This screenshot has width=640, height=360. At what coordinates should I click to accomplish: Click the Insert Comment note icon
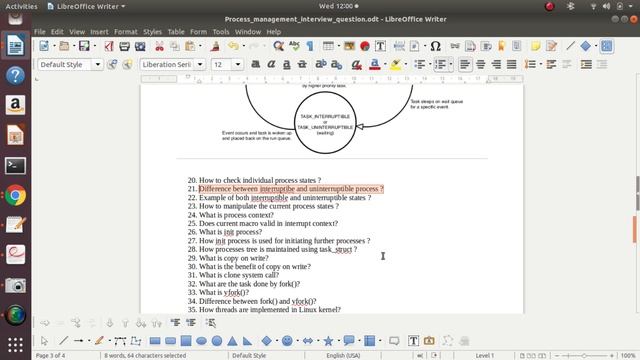(x=536, y=46)
